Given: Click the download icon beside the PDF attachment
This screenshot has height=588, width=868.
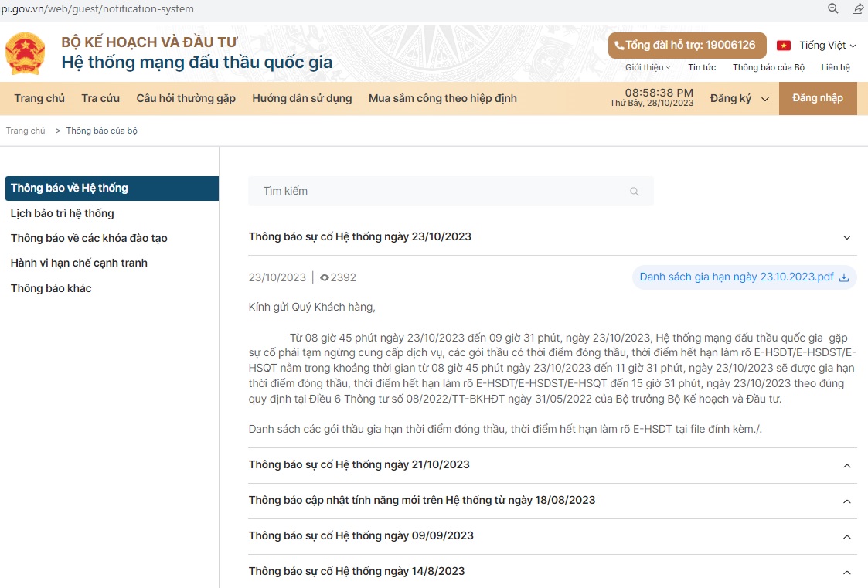Looking at the screenshot, I should point(844,277).
